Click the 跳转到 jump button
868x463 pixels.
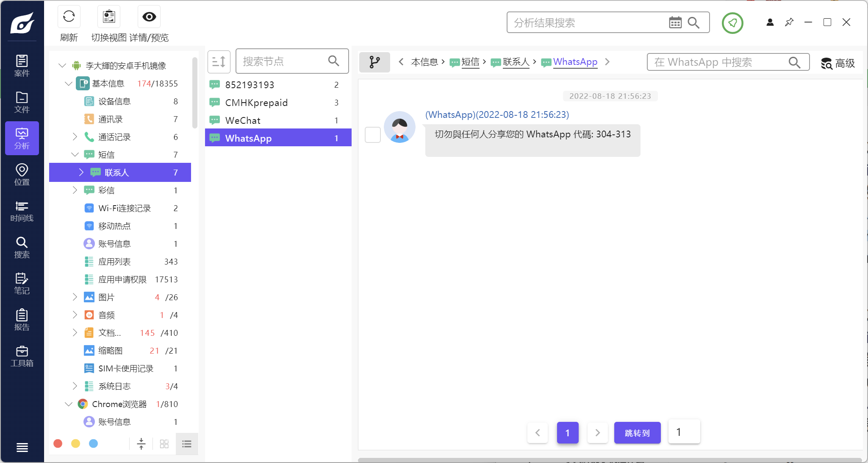(x=637, y=432)
